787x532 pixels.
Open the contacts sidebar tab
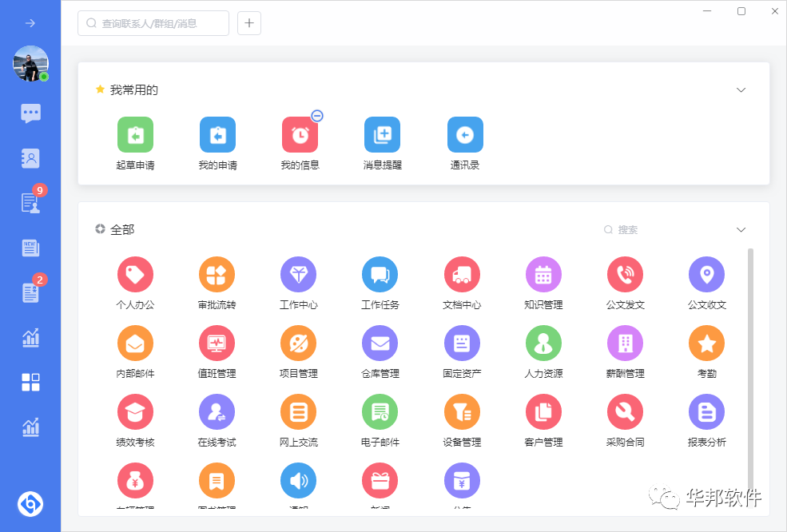30,158
